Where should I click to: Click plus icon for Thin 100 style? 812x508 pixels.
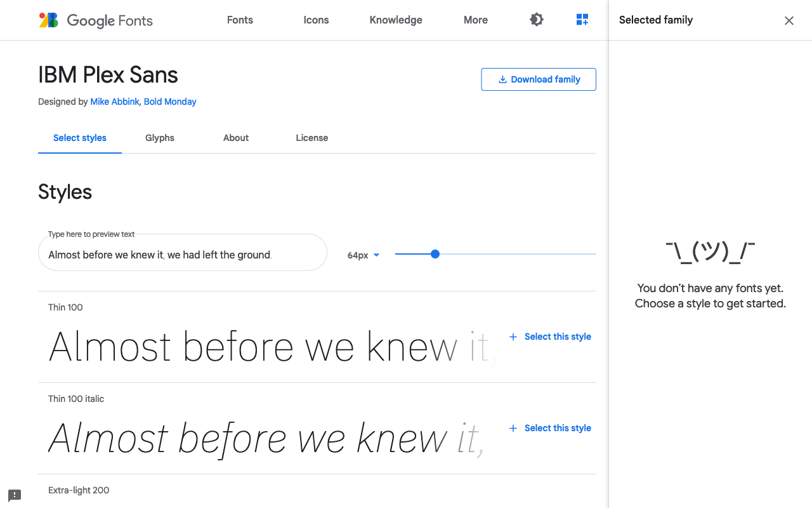pyautogui.click(x=513, y=337)
